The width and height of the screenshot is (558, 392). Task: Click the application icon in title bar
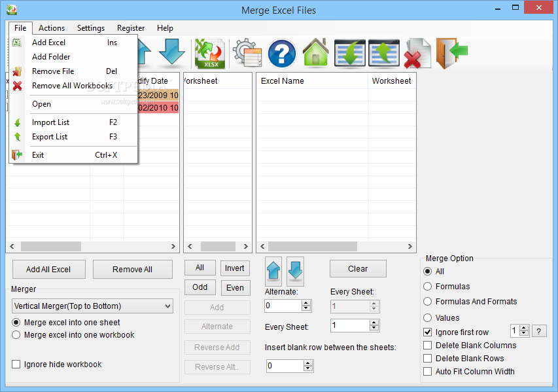click(x=12, y=10)
